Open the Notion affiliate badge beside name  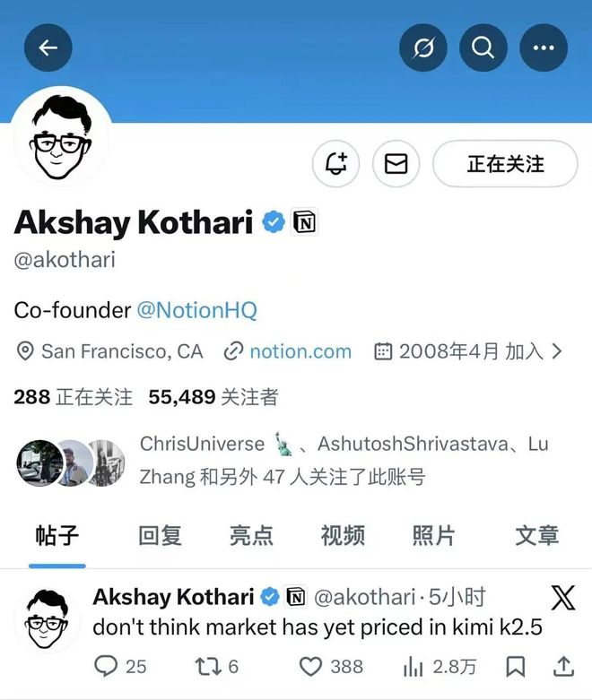pyautogui.click(x=305, y=222)
